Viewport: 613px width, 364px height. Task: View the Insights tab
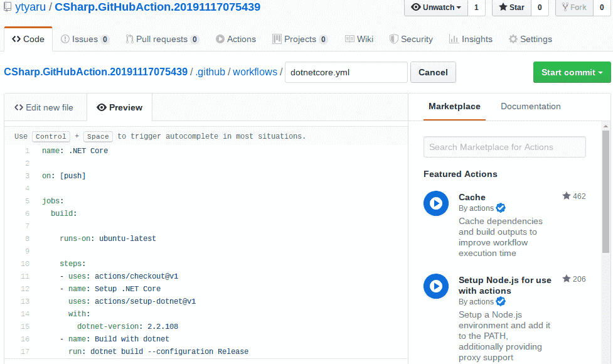[471, 39]
